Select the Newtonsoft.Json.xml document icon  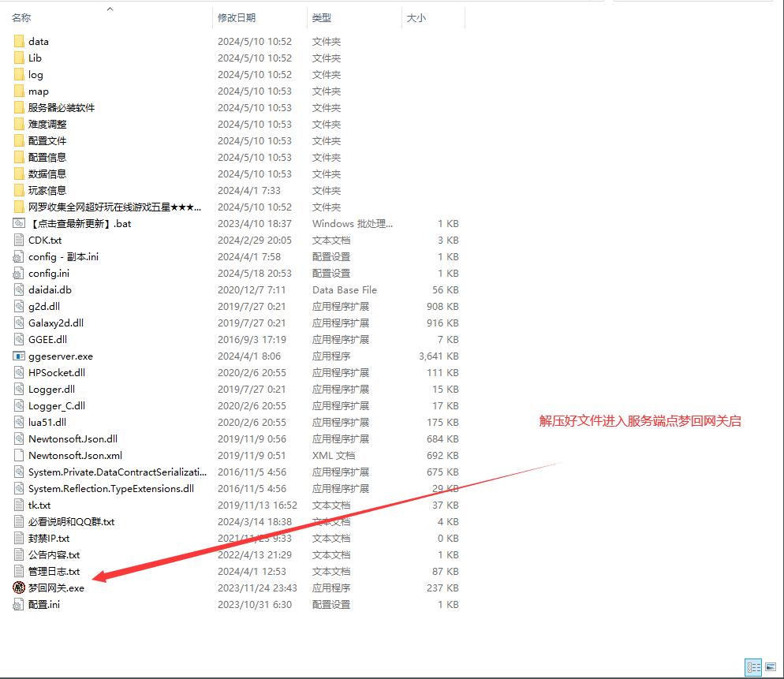click(19, 455)
